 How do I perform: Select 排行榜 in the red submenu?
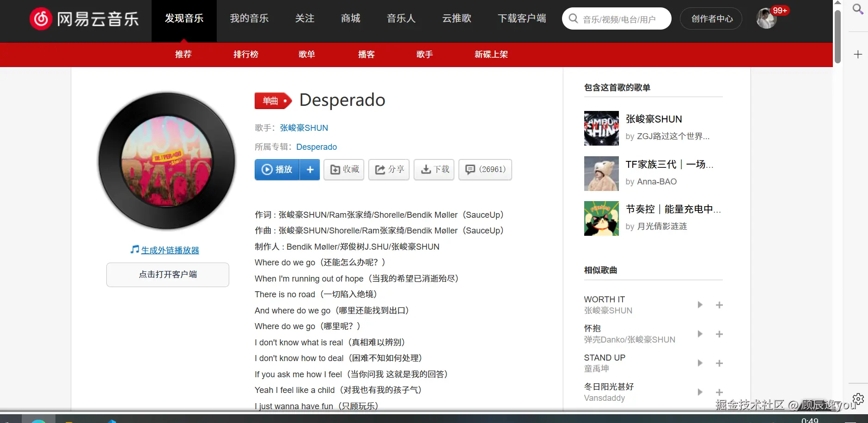pos(245,55)
